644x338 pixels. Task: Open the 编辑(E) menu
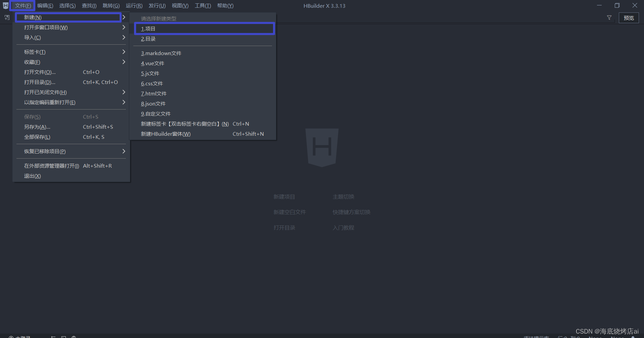pos(45,6)
